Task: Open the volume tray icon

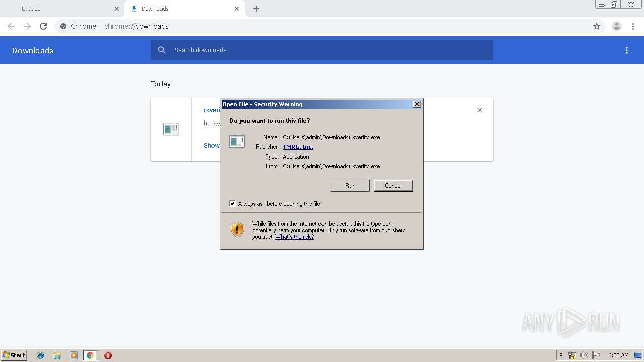Action: click(x=584, y=355)
